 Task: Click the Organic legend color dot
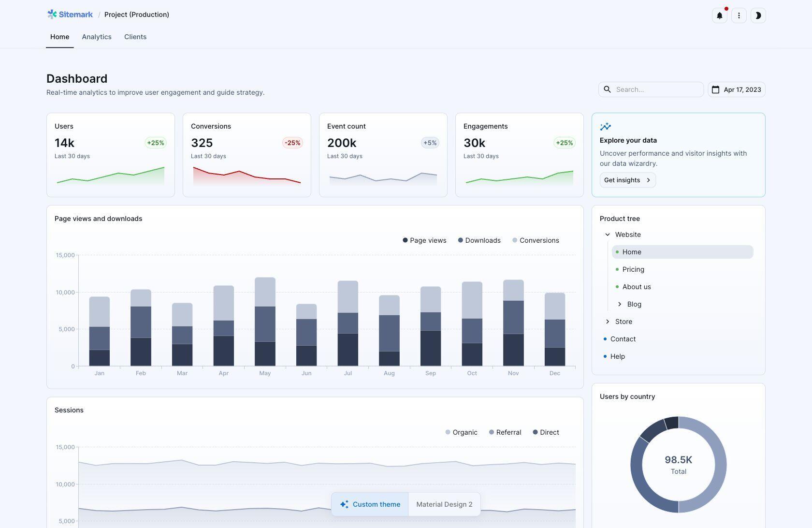(x=448, y=432)
